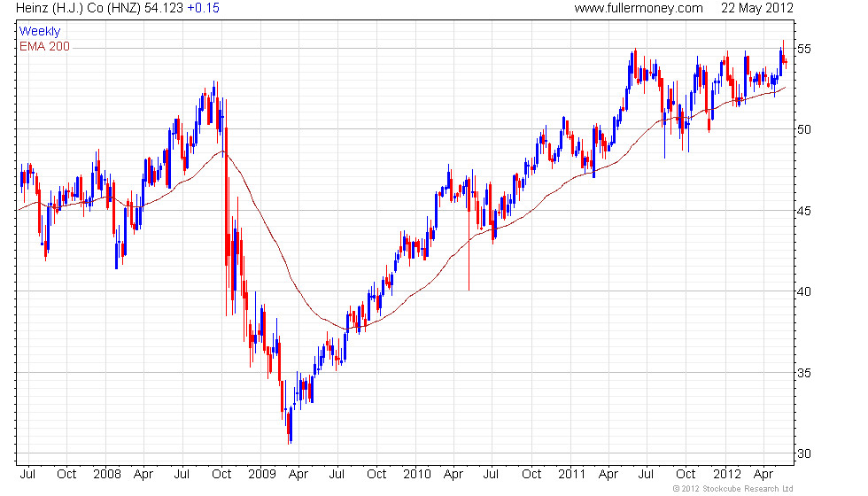Click the 54.123 last price value
Viewport: 868px width, 496px height.
coord(164,8)
